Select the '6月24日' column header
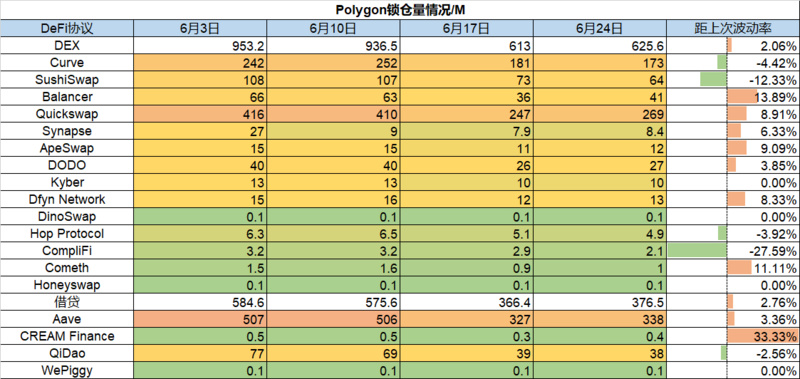Screen dimensions: 800x379 pyautogui.click(x=600, y=29)
